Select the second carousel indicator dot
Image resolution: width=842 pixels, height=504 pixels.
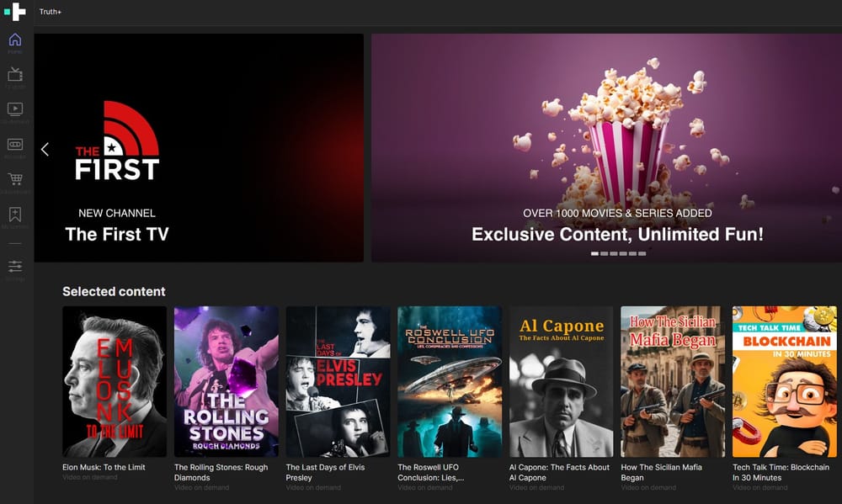tap(605, 254)
